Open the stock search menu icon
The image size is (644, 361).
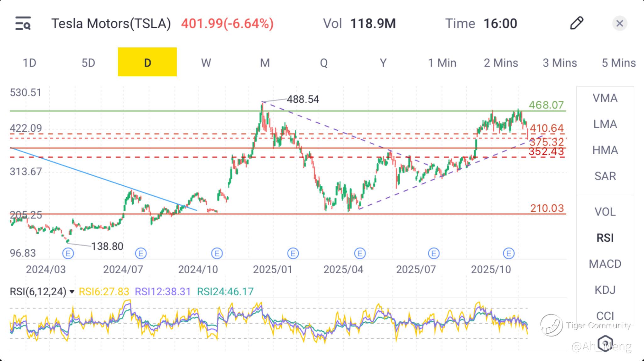(23, 24)
